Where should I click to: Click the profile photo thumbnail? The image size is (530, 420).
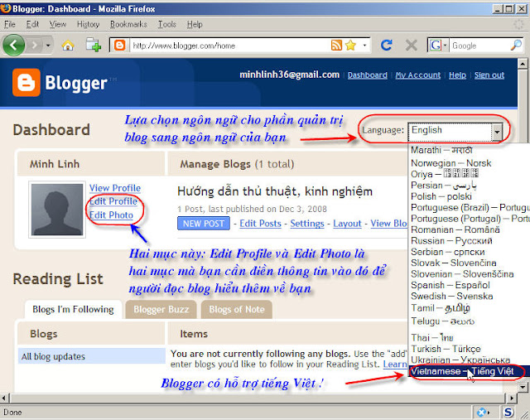[x=57, y=210]
